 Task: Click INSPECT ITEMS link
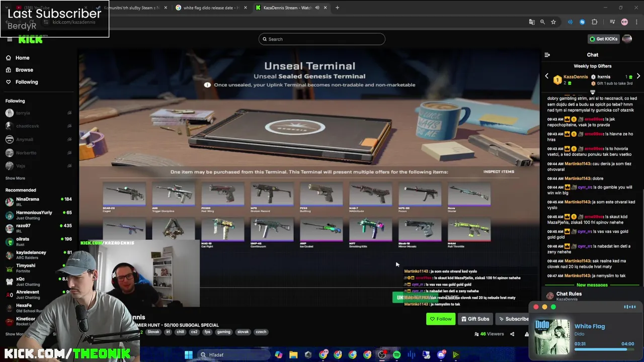pyautogui.click(x=499, y=171)
